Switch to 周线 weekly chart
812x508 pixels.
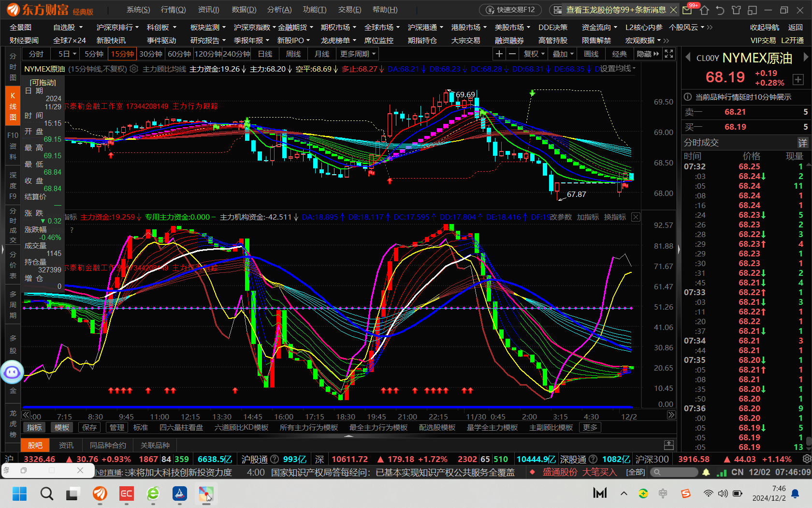click(293, 54)
